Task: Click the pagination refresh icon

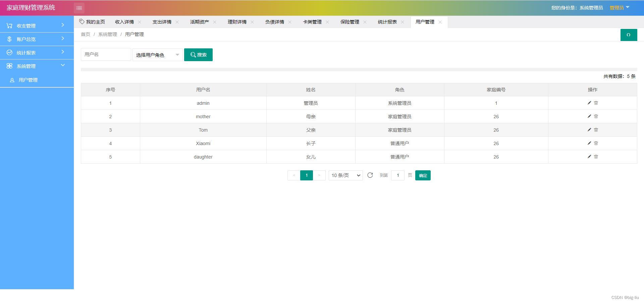Action: [x=370, y=175]
